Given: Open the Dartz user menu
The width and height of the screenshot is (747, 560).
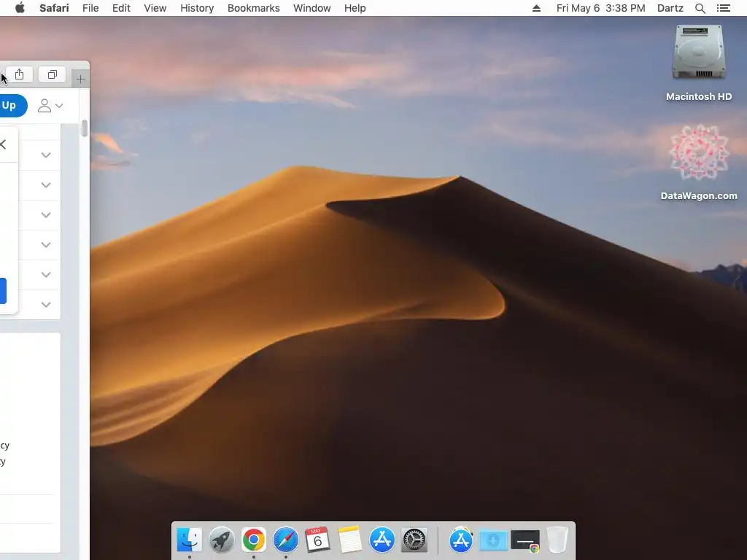Looking at the screenshot, I should (x=670, y=8).
